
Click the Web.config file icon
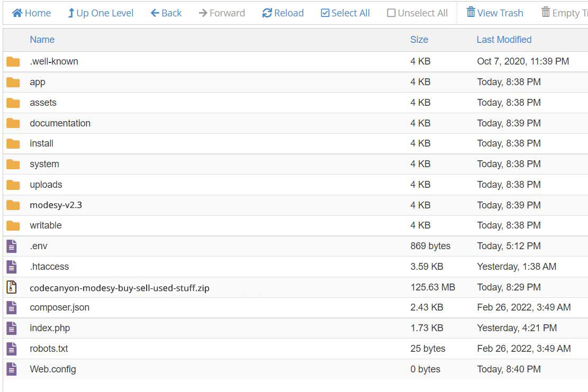click(12, 369)
